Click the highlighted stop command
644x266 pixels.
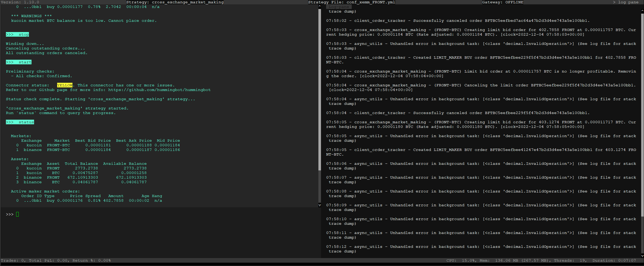17,34
